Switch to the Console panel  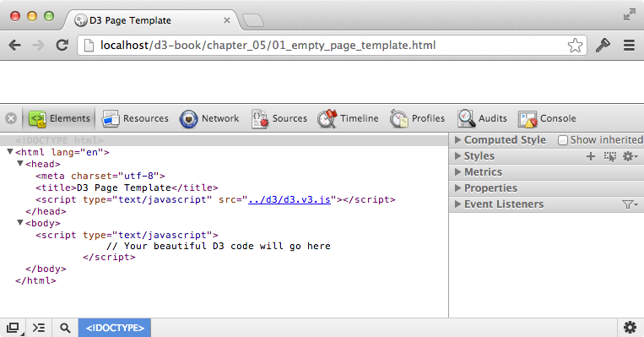547,118
